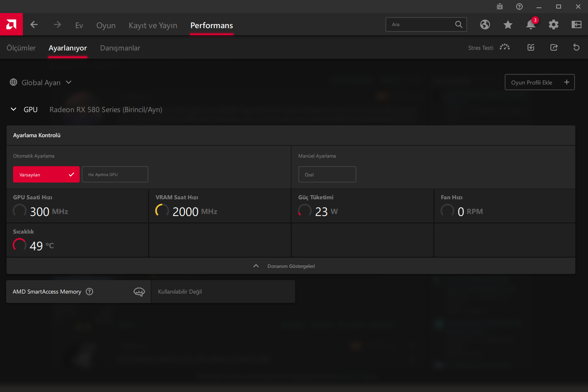The height and width of the screenshot is (392, 588).
Task: Go back with the left arrow
Action: point(34,24)
